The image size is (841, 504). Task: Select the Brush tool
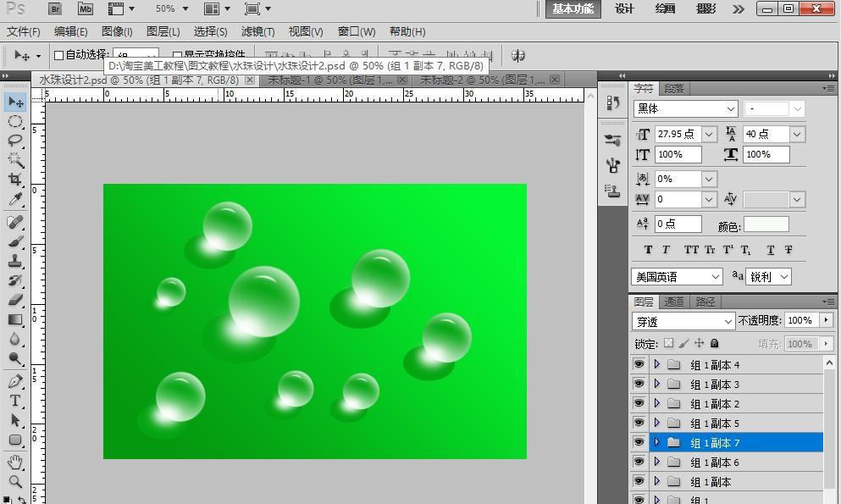point(15,241)
